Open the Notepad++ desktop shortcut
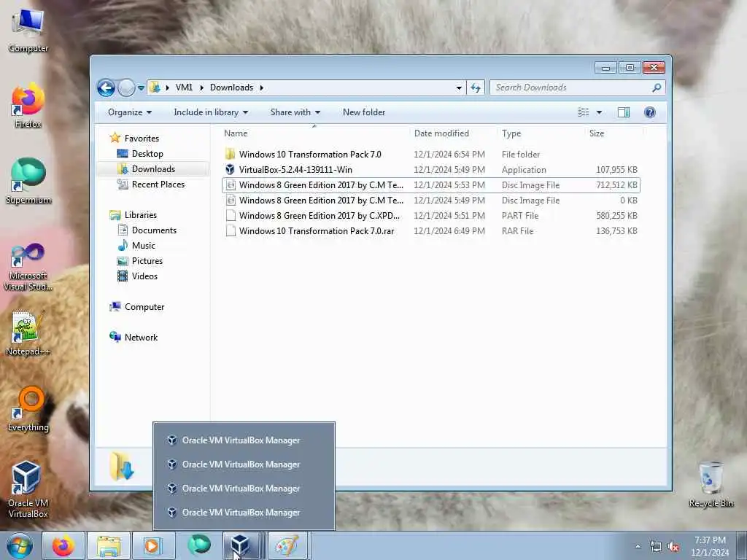 28,333
